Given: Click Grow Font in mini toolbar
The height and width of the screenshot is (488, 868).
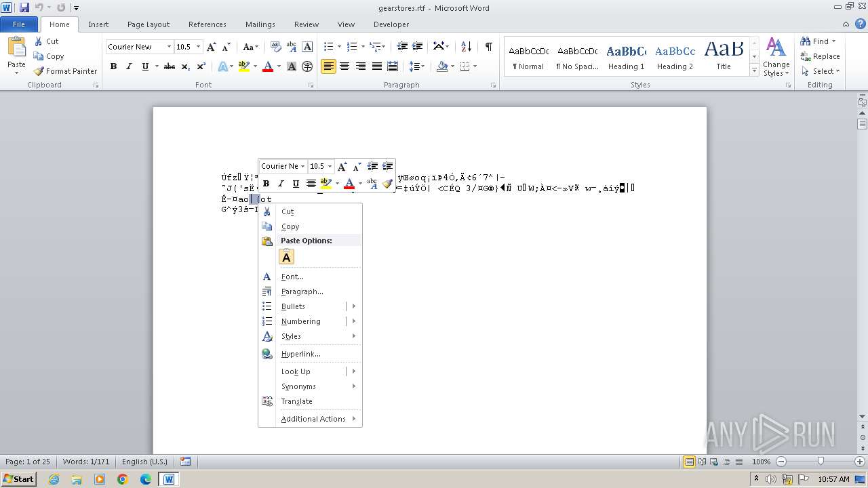Looking at the screenshot, I should pos(342,166).
